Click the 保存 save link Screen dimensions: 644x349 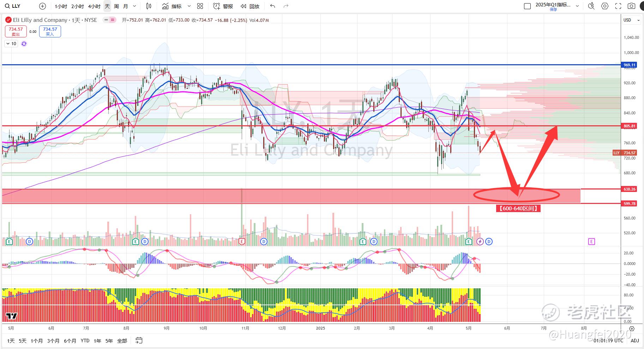pos(553,10)
